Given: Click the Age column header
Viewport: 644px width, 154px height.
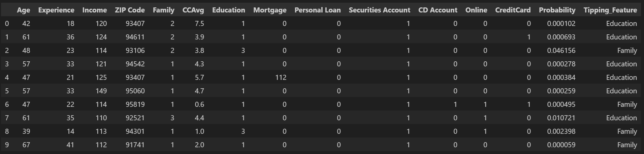Looking at the screenshot, I should tap(23, 10).
